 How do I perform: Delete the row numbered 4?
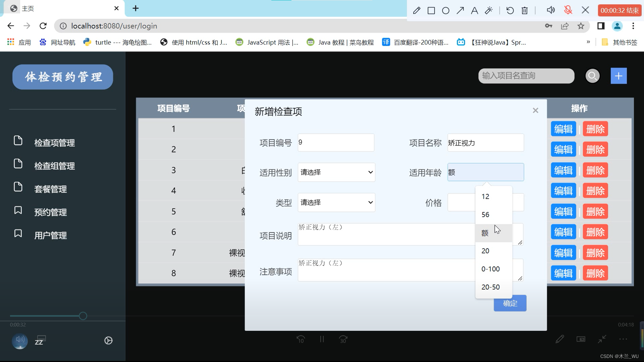coord(595,191)
